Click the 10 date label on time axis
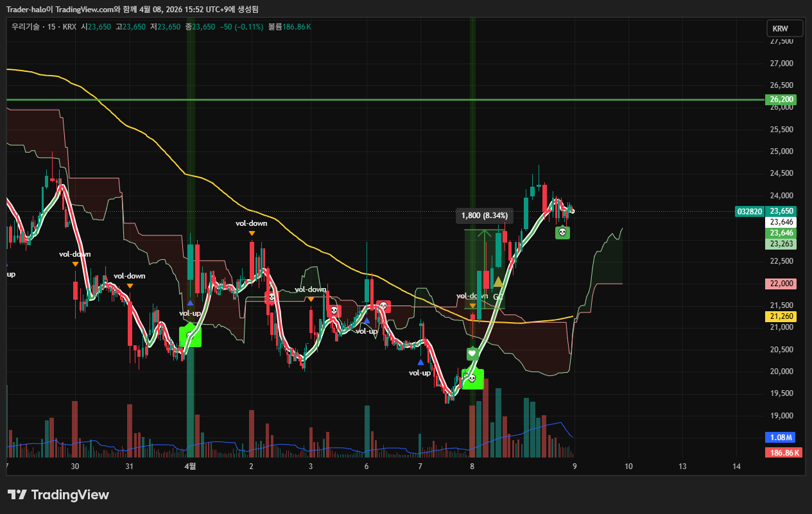This screenshot has height=514, width=812. [x=628, y=467]
